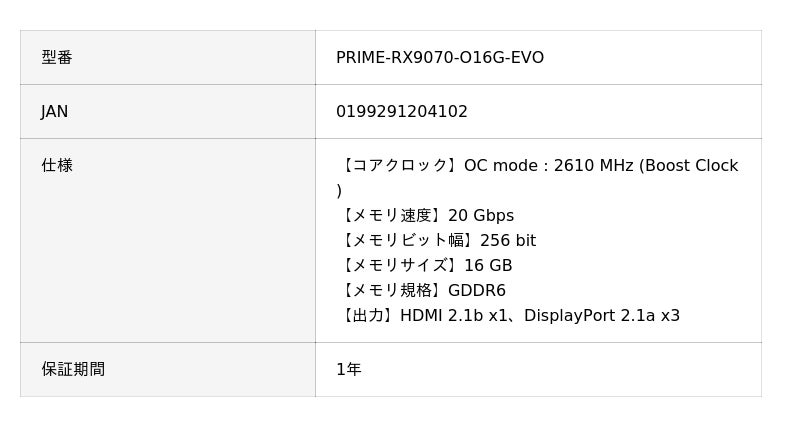Select the 1年 warranty value
Viewport: 800px width, 427px height.
click(x=348, y=370)
